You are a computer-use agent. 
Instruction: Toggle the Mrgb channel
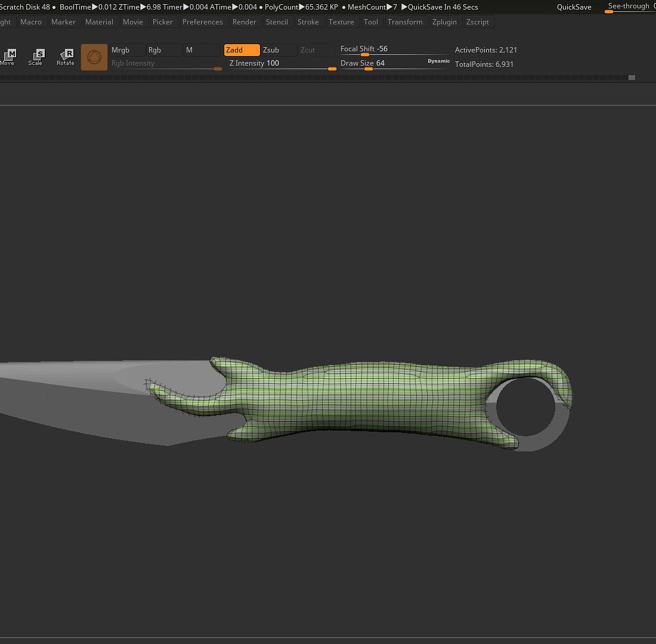coord(127,50)
